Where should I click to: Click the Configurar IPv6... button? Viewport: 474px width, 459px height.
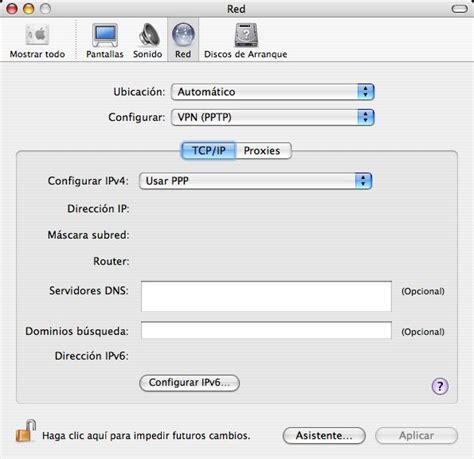click(x=189, y=383)
